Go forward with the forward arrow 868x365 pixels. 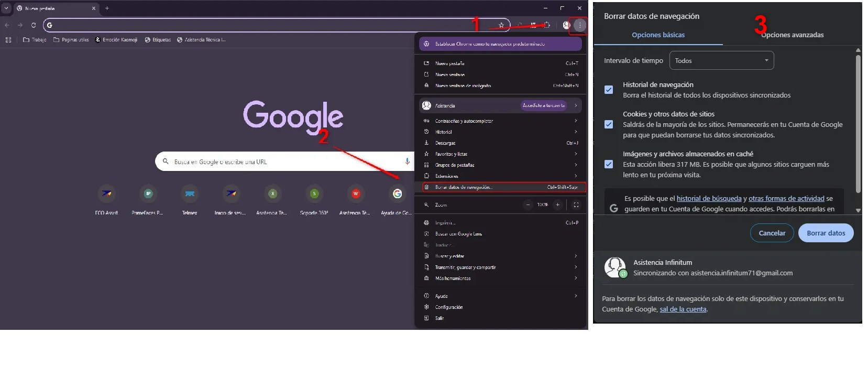tap(20, 25)
